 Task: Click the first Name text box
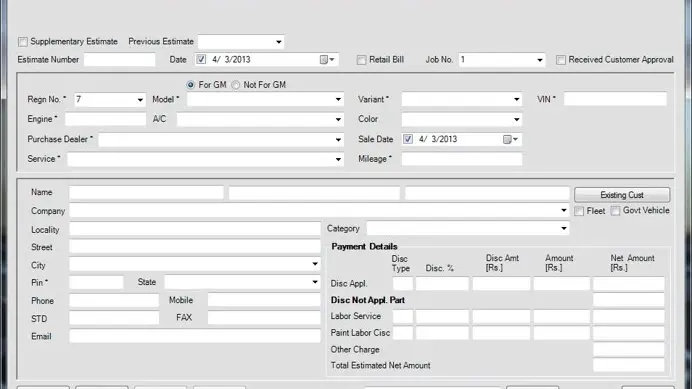(x=147, y=193)
